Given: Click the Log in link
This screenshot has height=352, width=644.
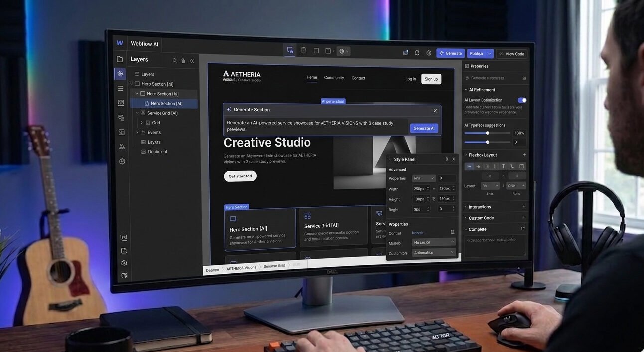Looking at the screenshot, I should click(x=411, y=79).
